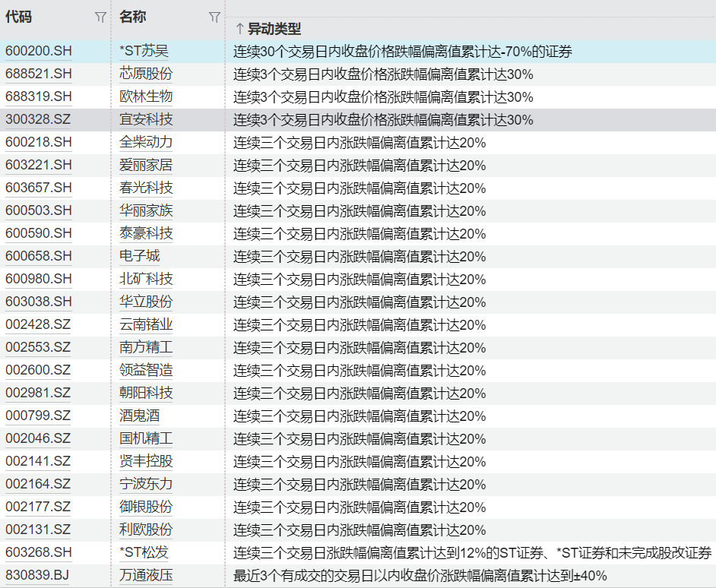Screen dimensions: 716x588
Task: Open stock code 688319.SH
Action: (39, 96)
